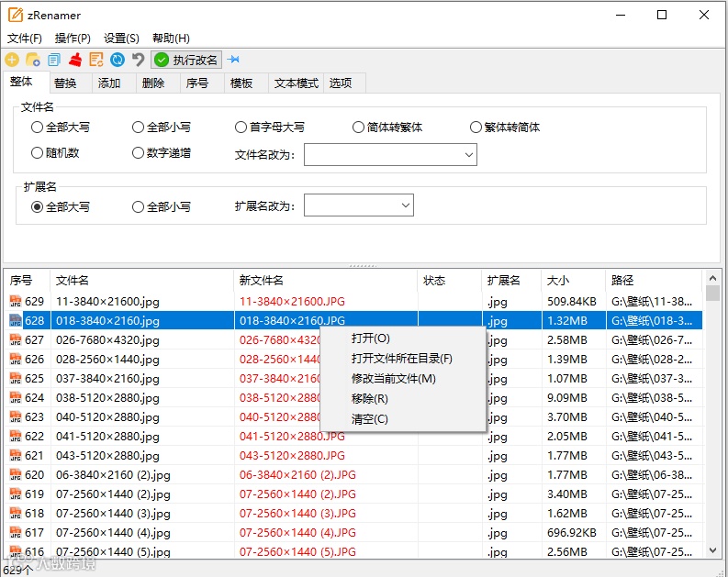
Task: Click JPG file icon of row 625
Action: (16, 379)
